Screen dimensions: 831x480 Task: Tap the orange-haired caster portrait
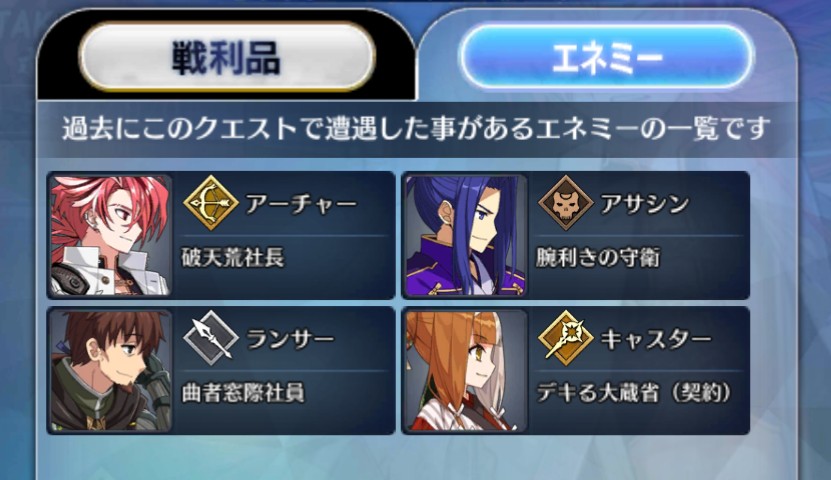(465, 371)
